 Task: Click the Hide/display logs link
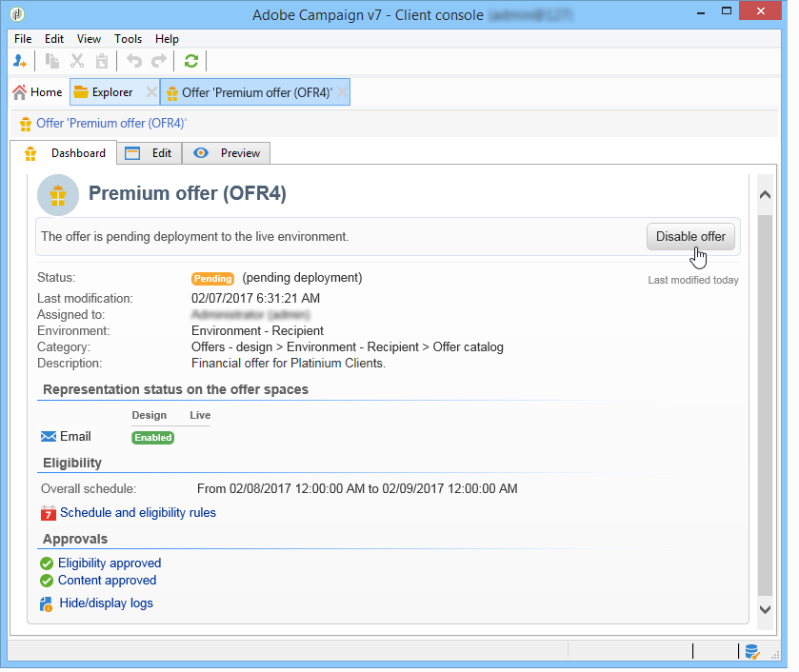pyautogui.click(x=106, y=603)
